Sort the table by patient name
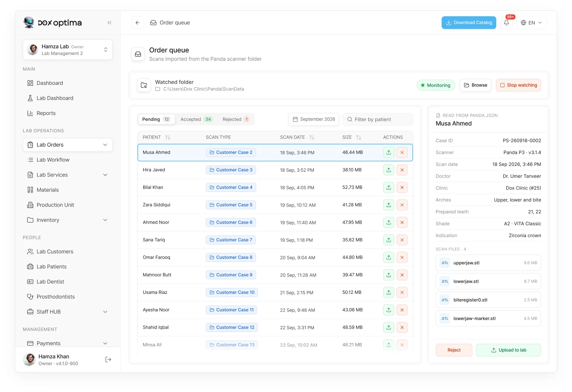This screenshot has height=392, width=572. pos(168,137)
